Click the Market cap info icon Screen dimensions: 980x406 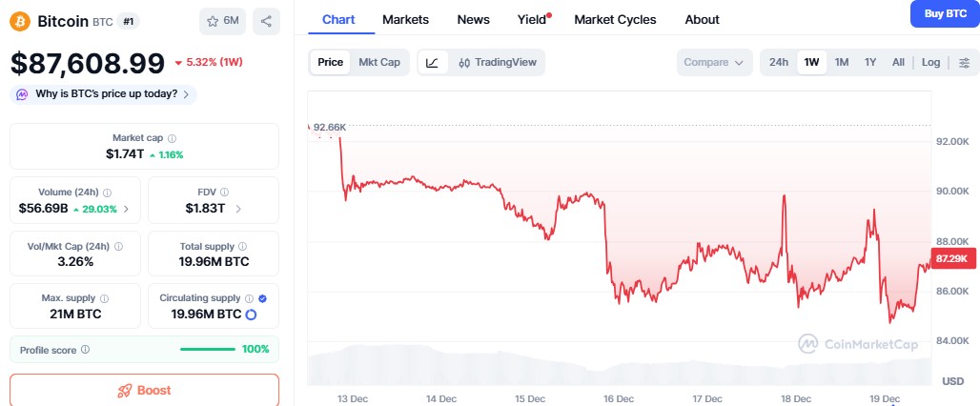(x=172, y=138)
